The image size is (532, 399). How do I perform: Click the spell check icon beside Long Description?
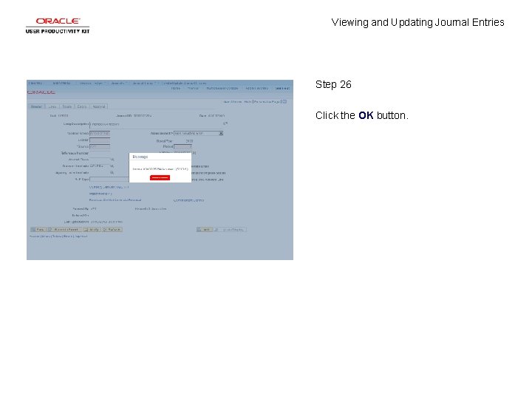(225, 123)
